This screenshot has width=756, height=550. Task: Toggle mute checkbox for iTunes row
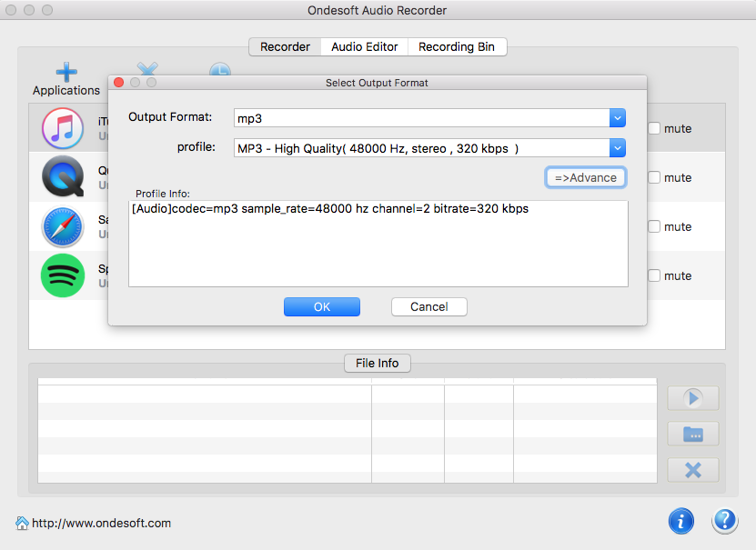654,128
